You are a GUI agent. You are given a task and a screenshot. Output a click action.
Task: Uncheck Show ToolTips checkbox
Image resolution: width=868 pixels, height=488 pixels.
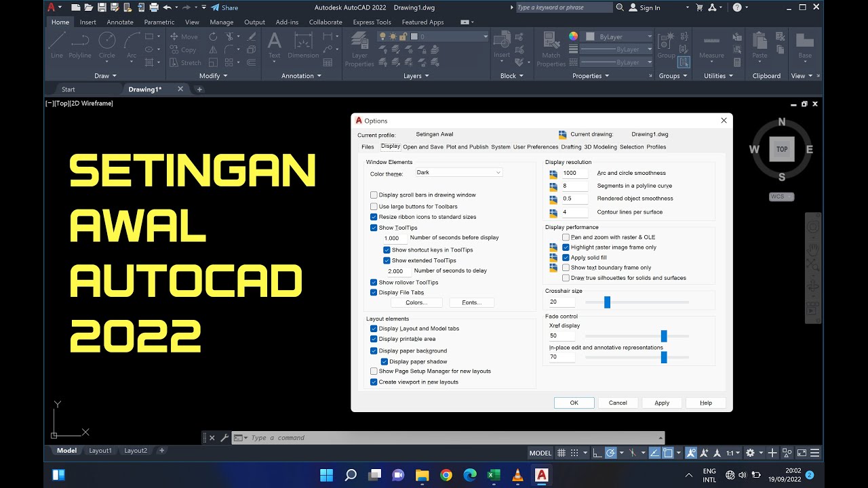[x=374, y=228]
